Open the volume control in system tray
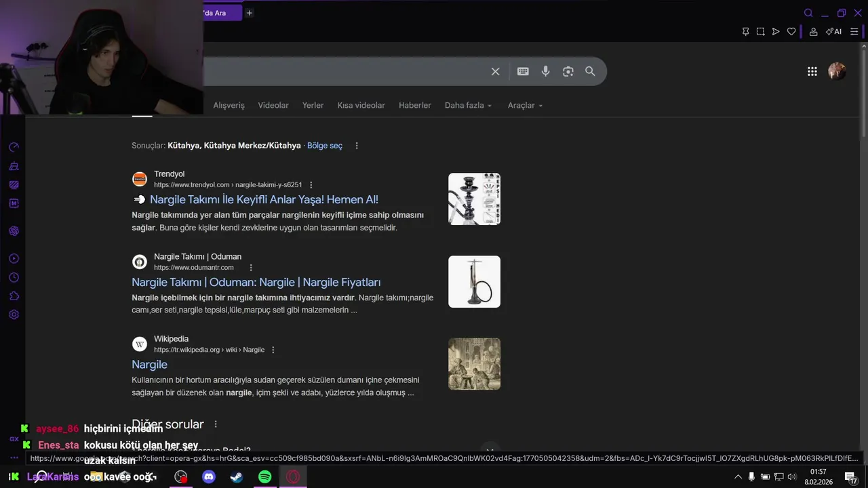 pyautogui.click(x=791, y=477)
